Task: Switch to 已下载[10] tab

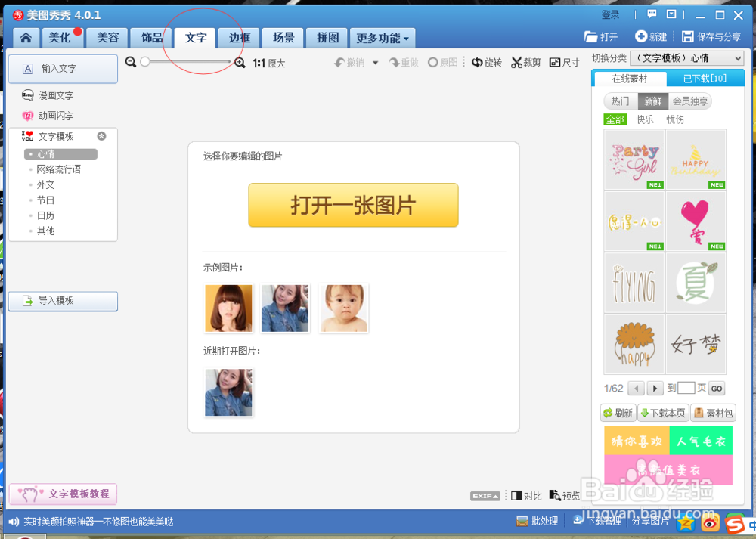Action: tap(705, 79)
